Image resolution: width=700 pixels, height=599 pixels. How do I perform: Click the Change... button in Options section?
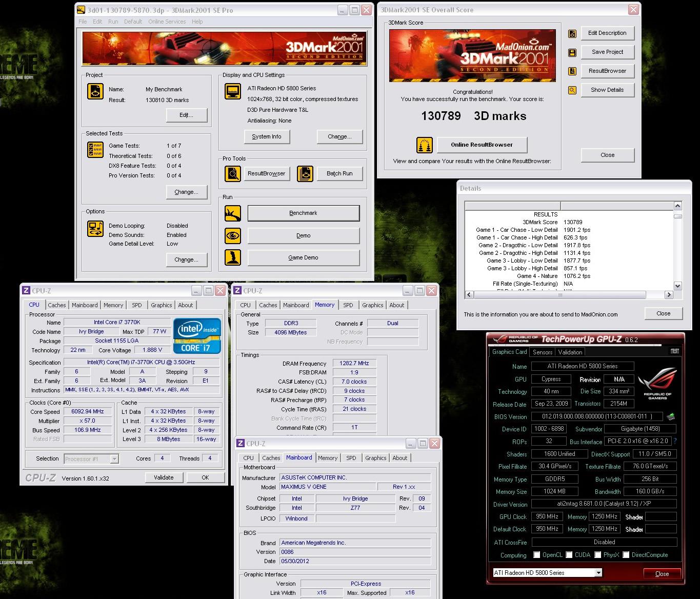pos(187,260)
